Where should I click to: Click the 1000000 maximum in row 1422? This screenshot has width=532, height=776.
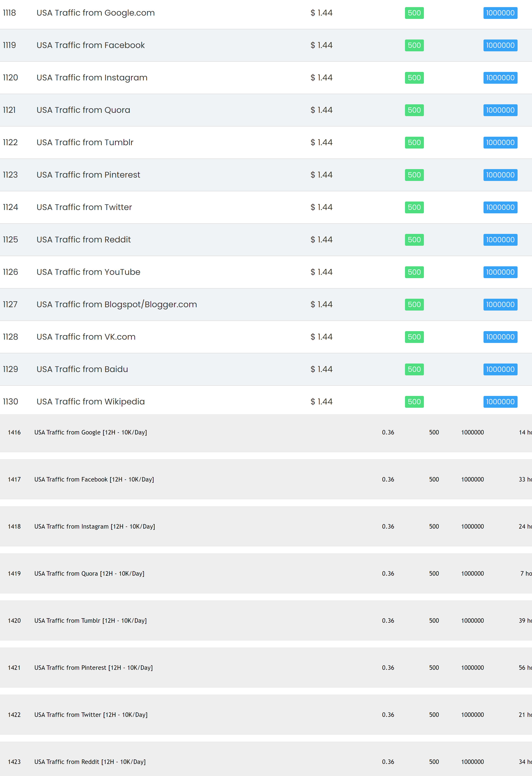pyautogui.click(x=473, y=715)
